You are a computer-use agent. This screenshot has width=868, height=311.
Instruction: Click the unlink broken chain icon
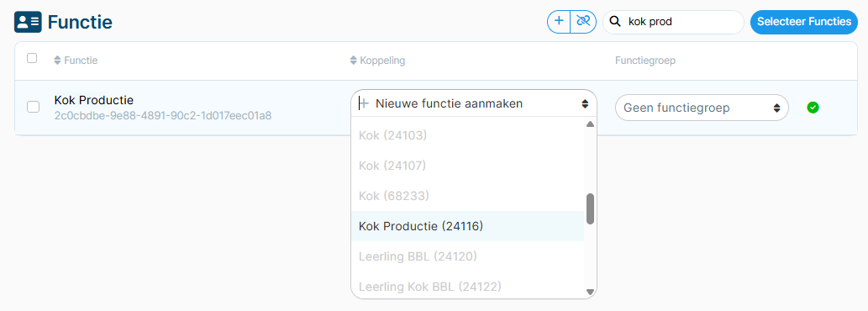583,22
